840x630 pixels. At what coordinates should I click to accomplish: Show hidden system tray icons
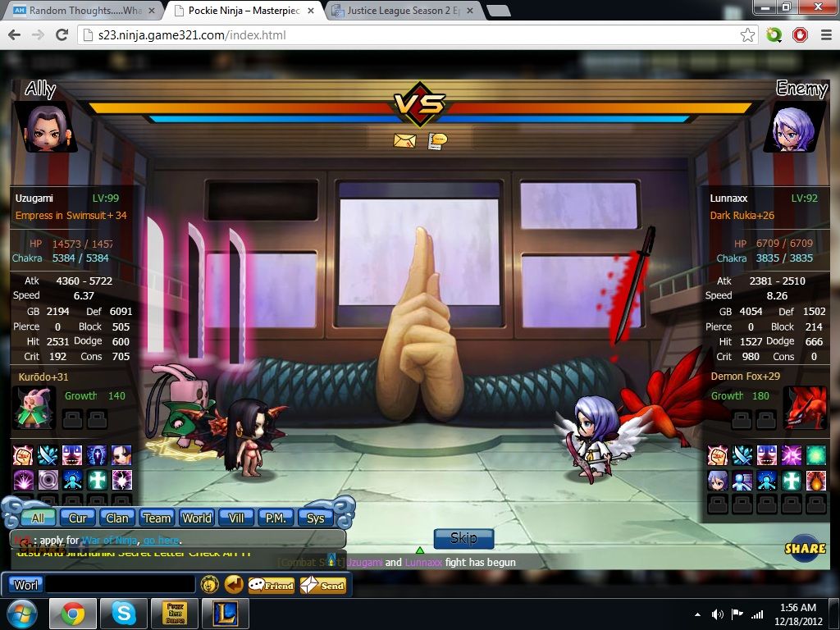pos(697,614)
